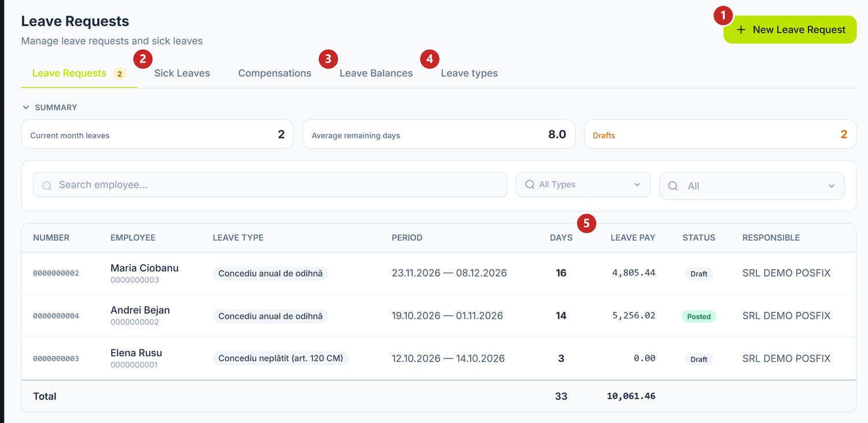Click the Average remaining days summary card

point(439,135)
